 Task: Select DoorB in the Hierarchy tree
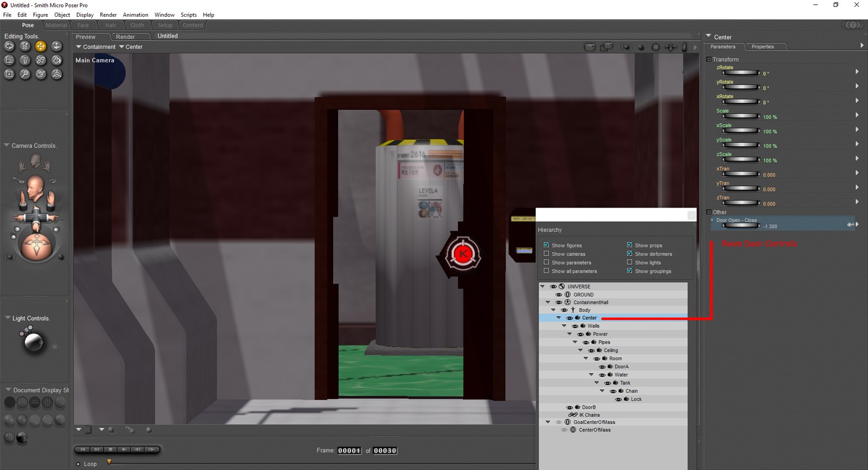[x=589, y=407]
